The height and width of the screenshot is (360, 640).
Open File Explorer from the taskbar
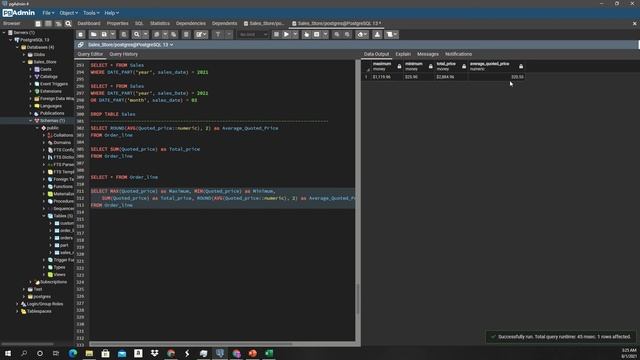(x=89, y=353)
